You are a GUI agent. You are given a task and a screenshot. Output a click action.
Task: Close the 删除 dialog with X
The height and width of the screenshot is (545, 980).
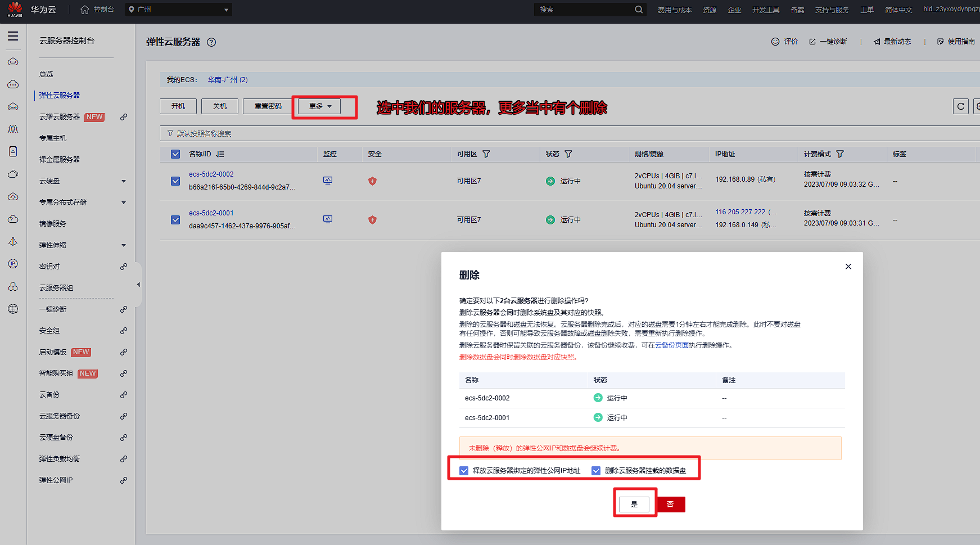(x=848, y=267)
